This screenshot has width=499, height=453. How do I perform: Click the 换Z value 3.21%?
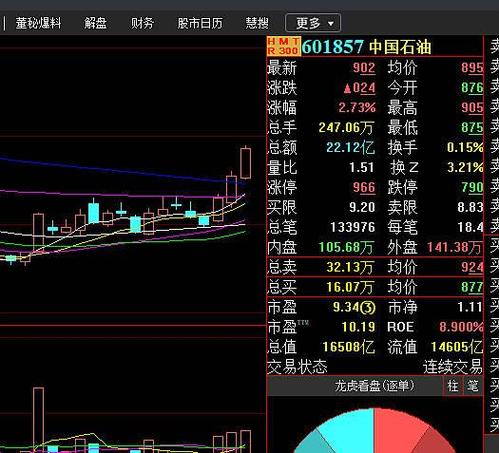point(465,167)
